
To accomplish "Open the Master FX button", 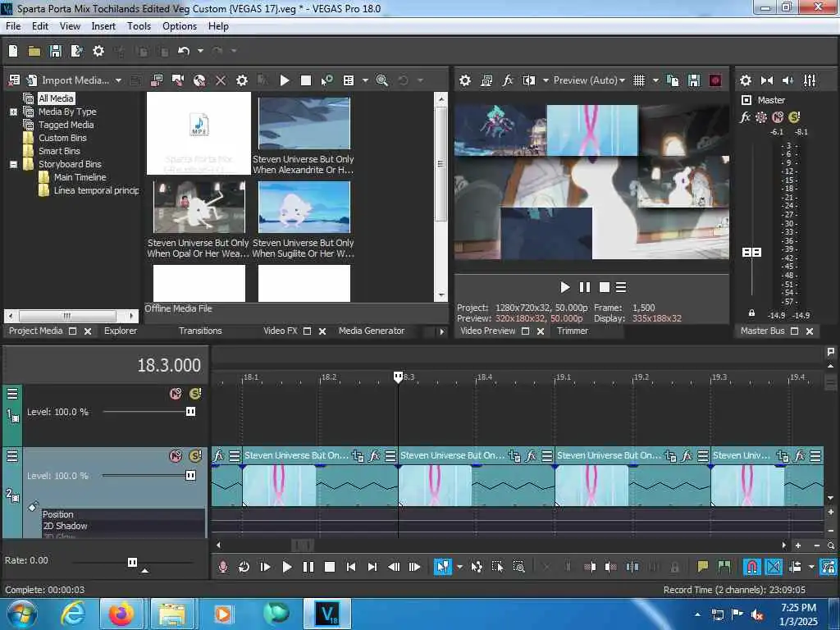I will [745, 116].
